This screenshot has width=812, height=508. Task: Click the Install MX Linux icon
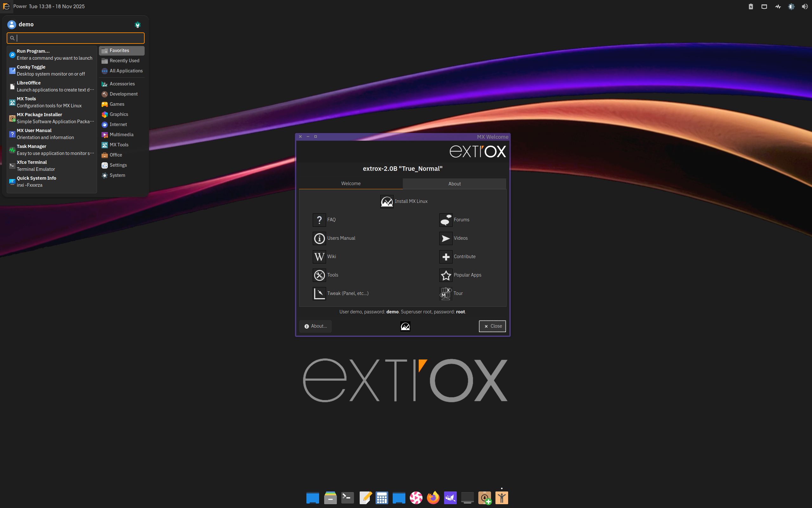pos(387,202)
